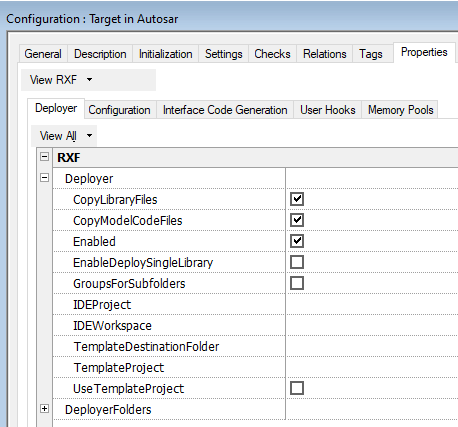This screenshot has width=458, height=427.
Task: Click the Configuration : Target in Autosar title
Action: pos(92,19)
